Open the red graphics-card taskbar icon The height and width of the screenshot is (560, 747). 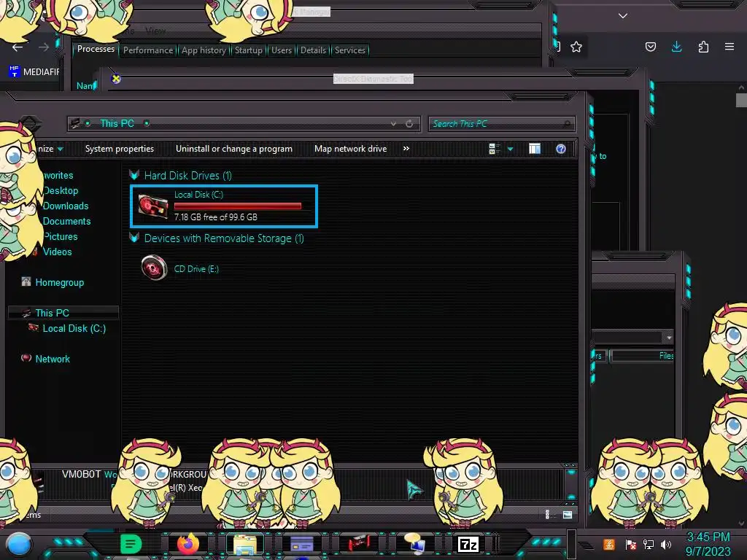tap(358, 544)
